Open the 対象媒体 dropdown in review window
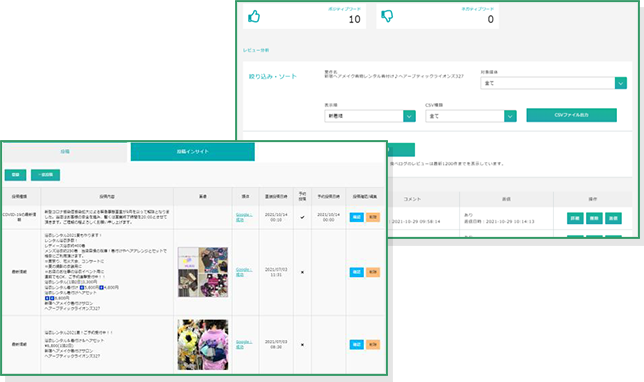This screenshot has height=382, width=644. click(553, 83)
